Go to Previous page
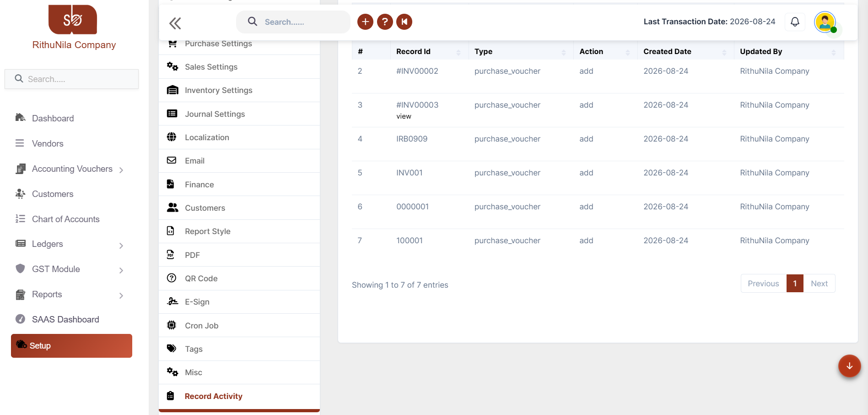868x415 pixels. coord(763,284)
